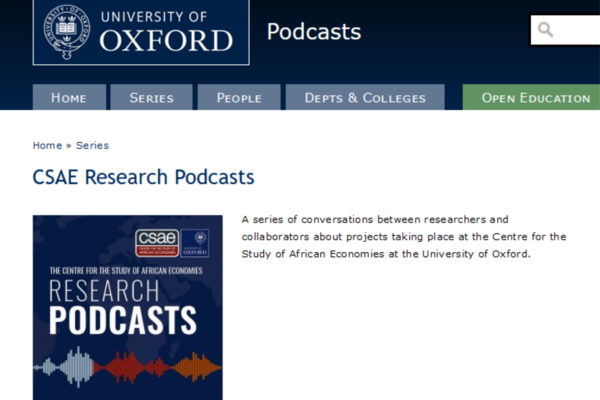Open the Depts & Colleges tab
The height and width of the screenshot is (400, 600).
[x=365, y=97]
